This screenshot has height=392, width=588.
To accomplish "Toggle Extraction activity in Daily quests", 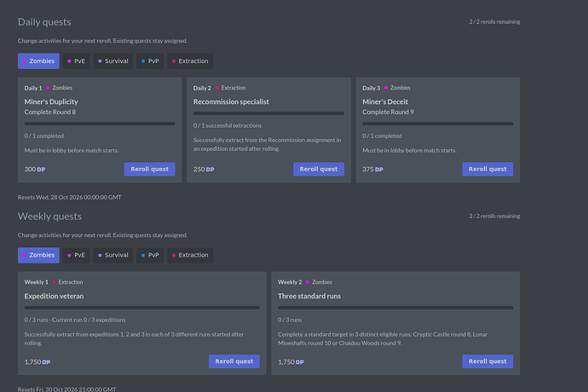I will (190, 61).
